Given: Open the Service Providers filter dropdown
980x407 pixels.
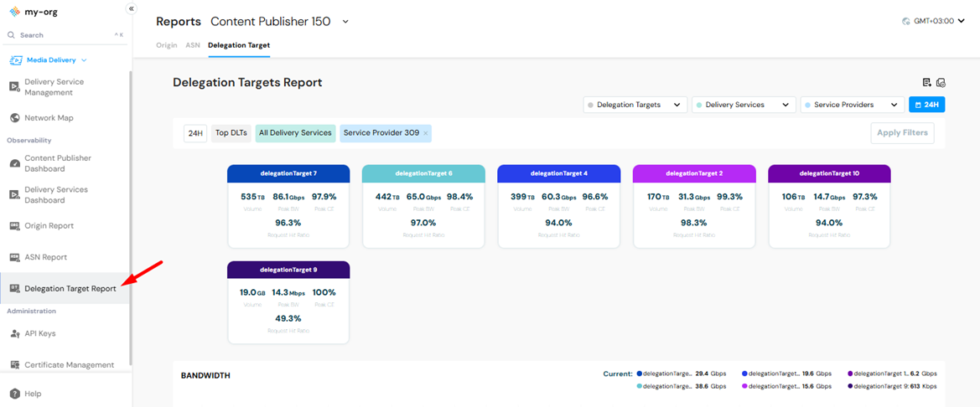Looking at the screenshot, I should (853, 105).
